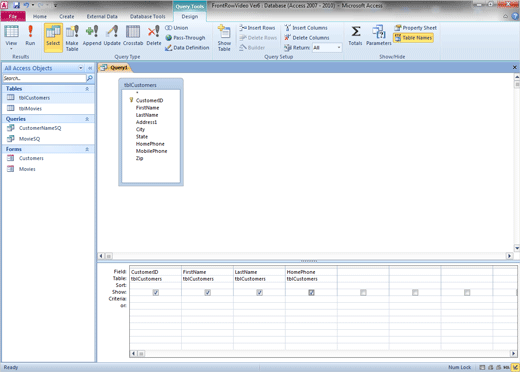Collapse the Forms group

(x=87, y=149)
